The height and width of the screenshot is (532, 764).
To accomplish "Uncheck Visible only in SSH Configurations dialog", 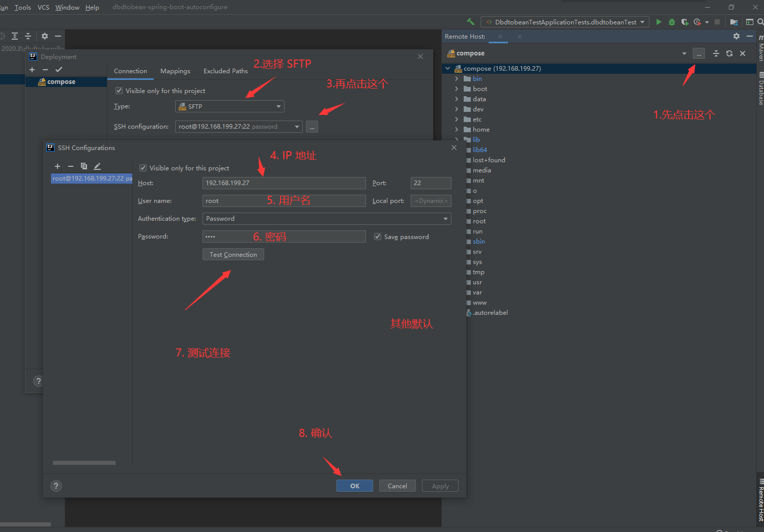I will click(143, 168).
